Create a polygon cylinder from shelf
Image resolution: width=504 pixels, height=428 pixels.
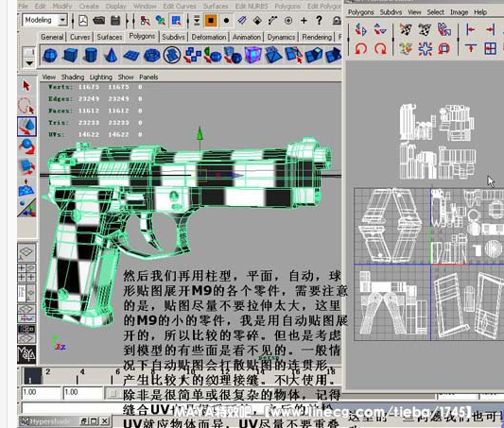click(91, 55)
